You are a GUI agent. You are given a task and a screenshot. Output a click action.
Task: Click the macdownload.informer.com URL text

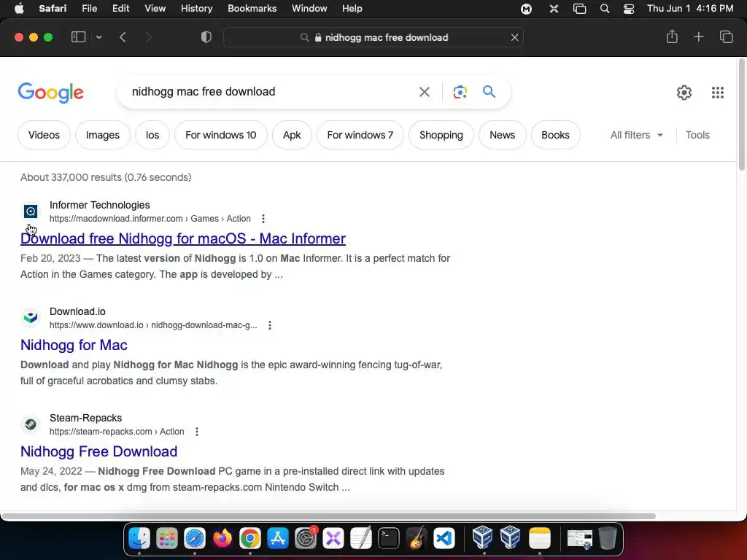pos(150,219)
